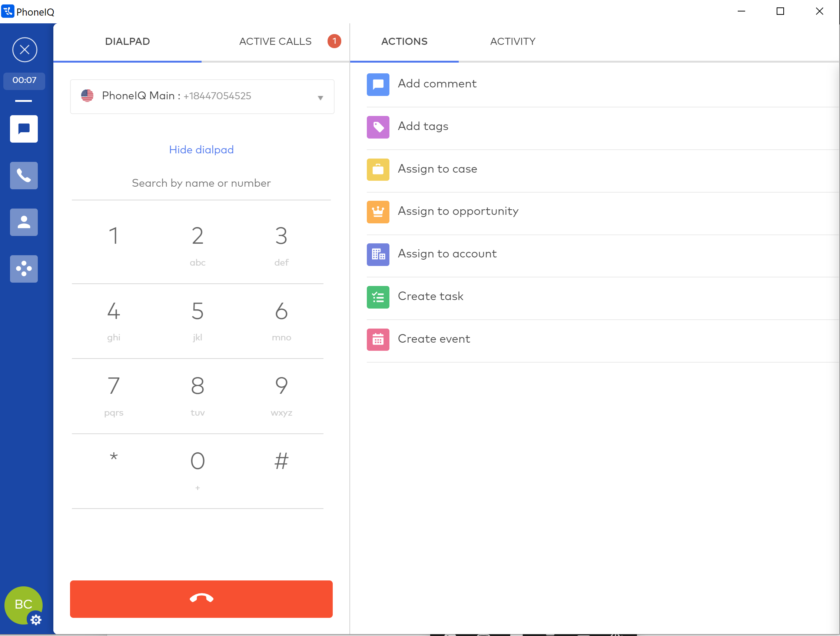Click the blue Add comment icon
The width and height of the screenshot is (840, 636).
coord(378,84)
